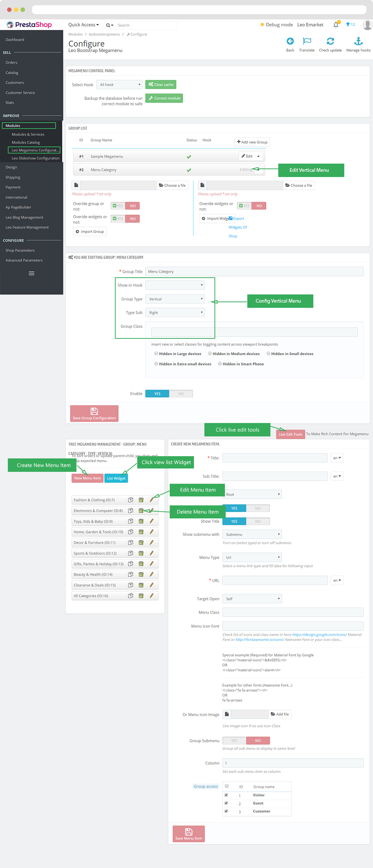The width and height of the screenshot is (373, 868).
Task: Uncheck the Visitor group access checkbox
Action: (226, 795)
